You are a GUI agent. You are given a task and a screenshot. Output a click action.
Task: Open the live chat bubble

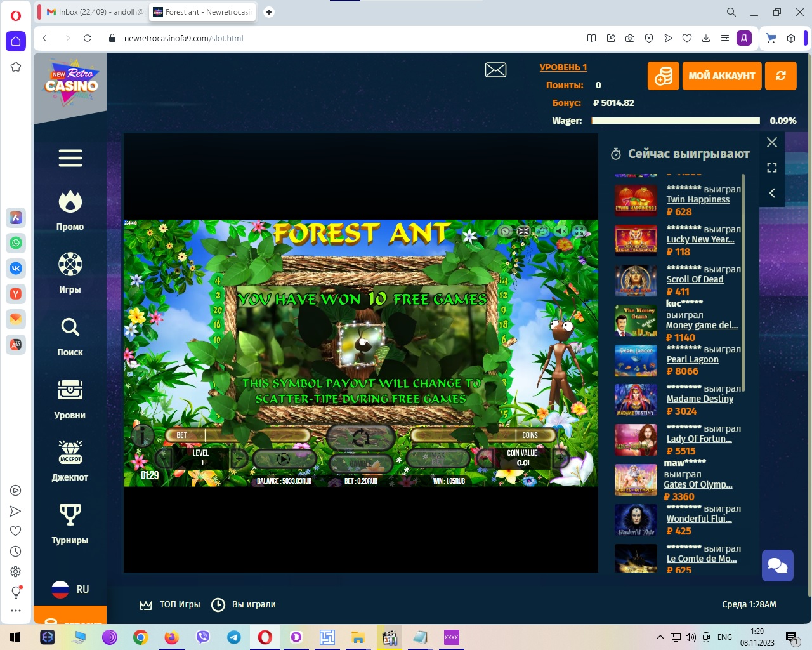(x=778, y=566)
